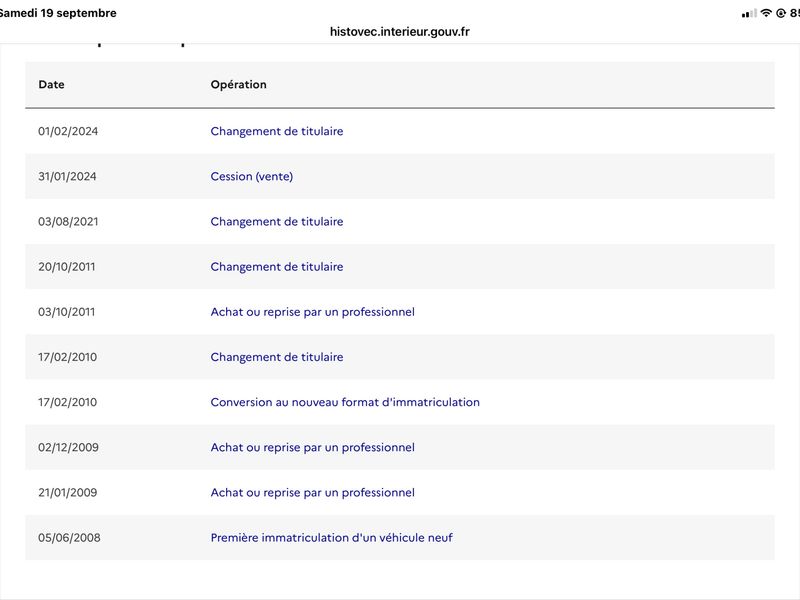Click the Date column header
The image size is (800, 600).
tap(52, 85)
